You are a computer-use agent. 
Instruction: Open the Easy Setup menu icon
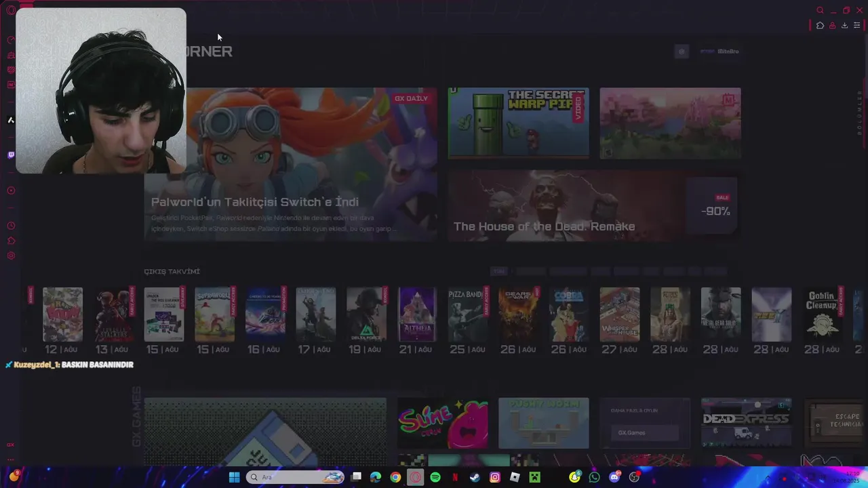pos(856,25)
